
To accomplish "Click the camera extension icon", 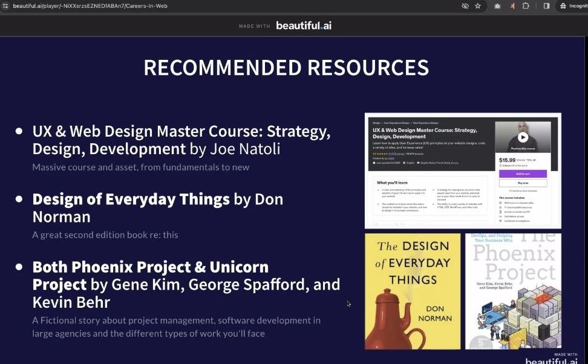I will point(497,6).
